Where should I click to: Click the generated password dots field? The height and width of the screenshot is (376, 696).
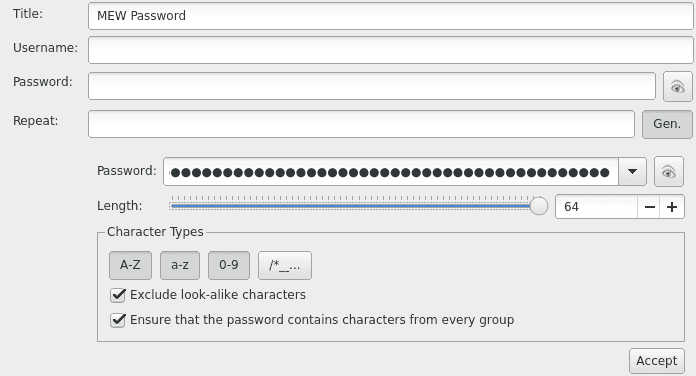point(391,172)
